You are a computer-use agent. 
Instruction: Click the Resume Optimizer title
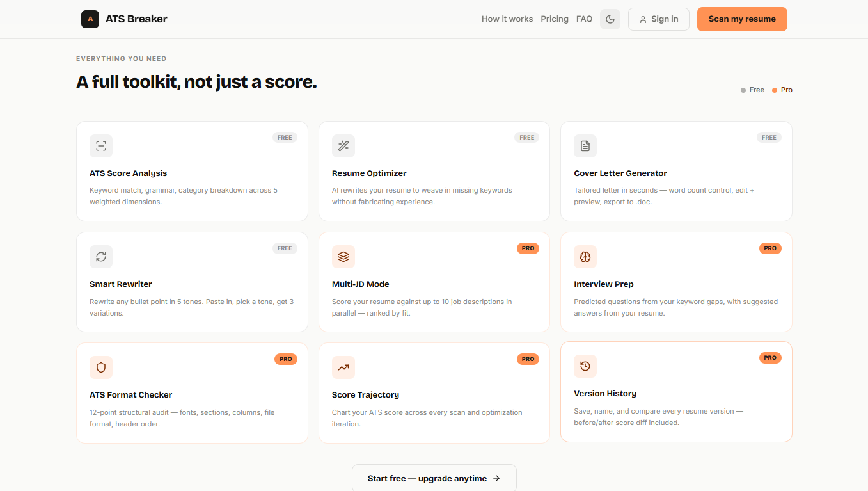[x=369, y=173]
